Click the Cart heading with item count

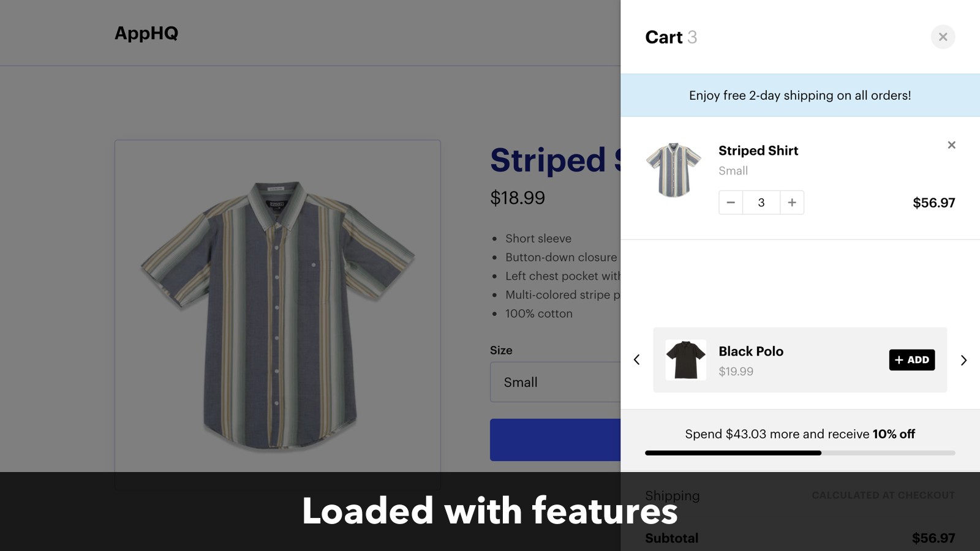point(671,37)
